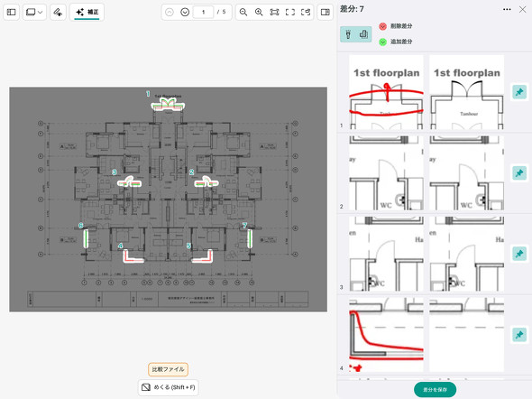This screenshot has height=399, width=532.
Task: Pin difference number 1
Action: click(519, 92)
